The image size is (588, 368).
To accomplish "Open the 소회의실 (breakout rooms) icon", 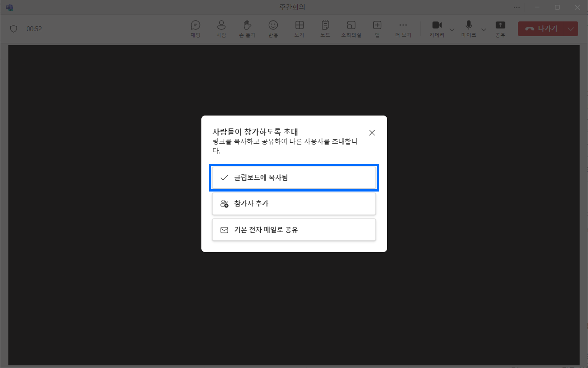I will tap(351, 29).
